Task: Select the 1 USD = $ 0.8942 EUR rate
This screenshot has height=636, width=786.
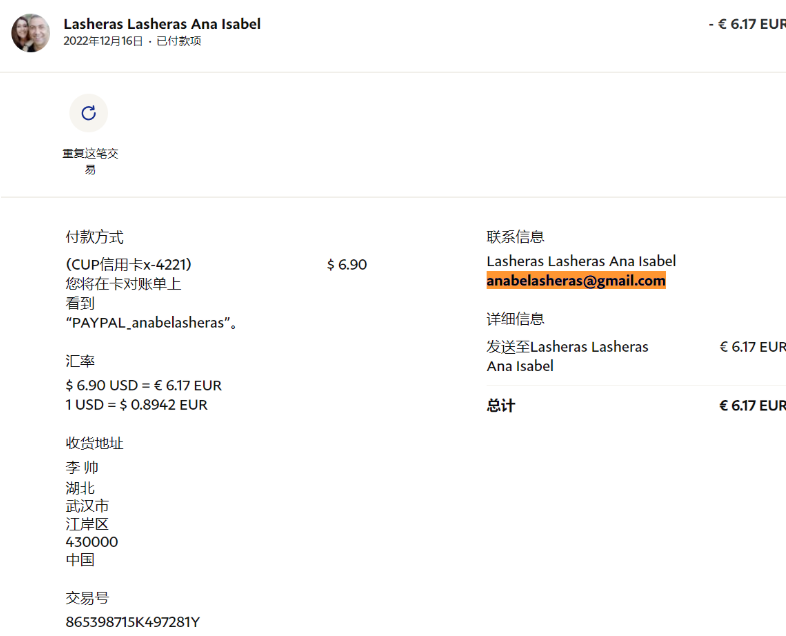Action: pos(137,405)
